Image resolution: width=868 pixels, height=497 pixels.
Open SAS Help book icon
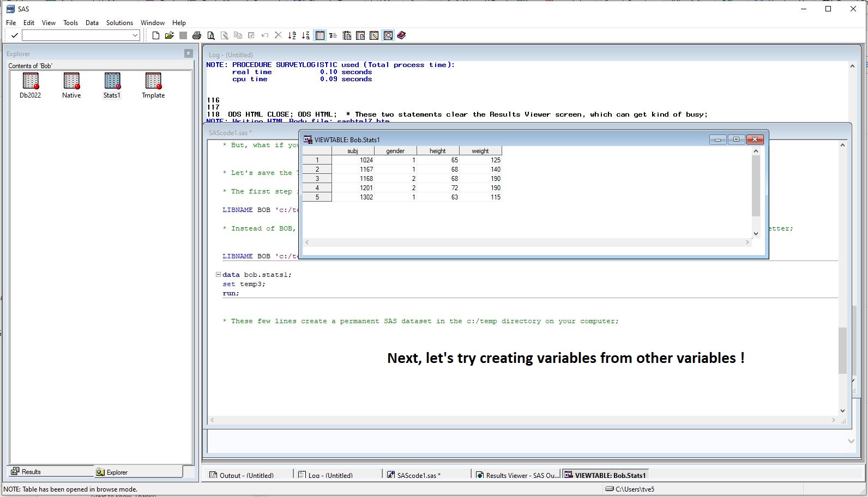tap(402, 35)
